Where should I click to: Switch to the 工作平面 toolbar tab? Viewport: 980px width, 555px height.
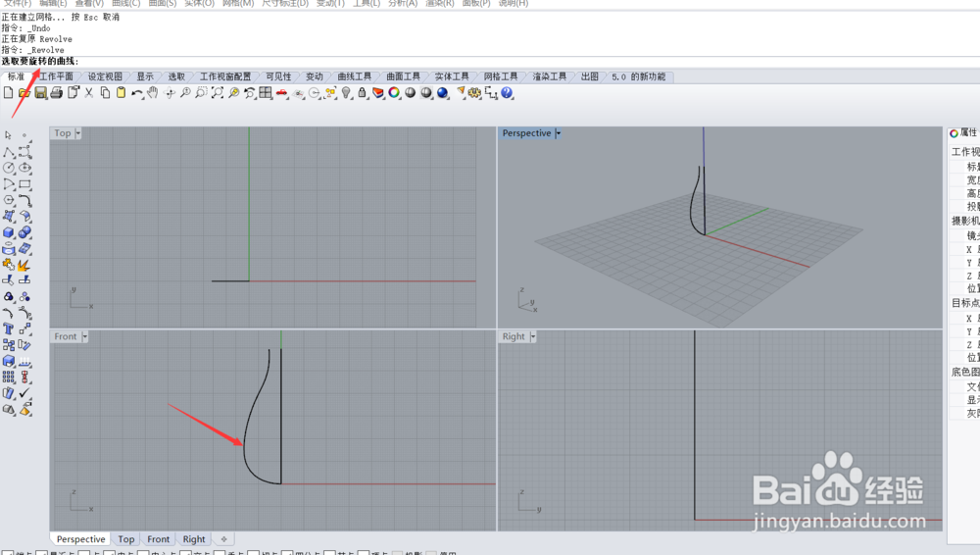(x=56, y=76)
